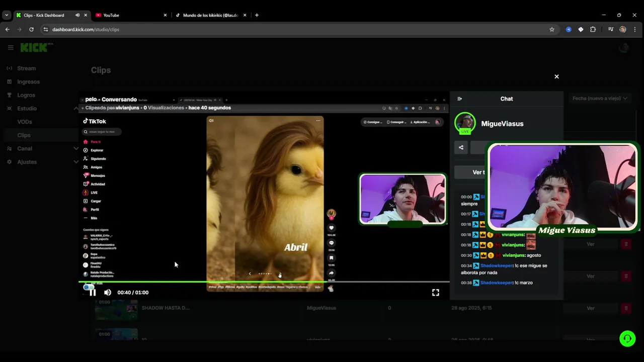
Task: Click the Clips page heading
Action: (x=101, y=70)
